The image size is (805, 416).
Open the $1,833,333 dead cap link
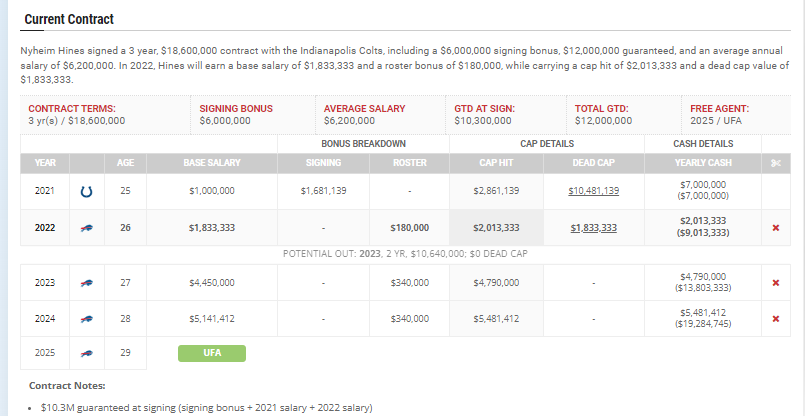coord(593,228)
